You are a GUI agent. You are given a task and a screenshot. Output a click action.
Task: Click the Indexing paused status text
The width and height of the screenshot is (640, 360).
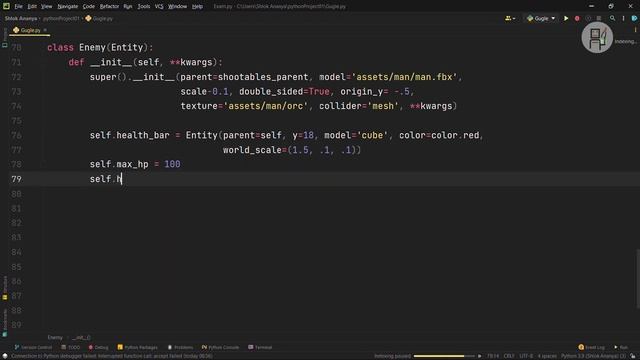pyautogui.click(x=392, y=356)
